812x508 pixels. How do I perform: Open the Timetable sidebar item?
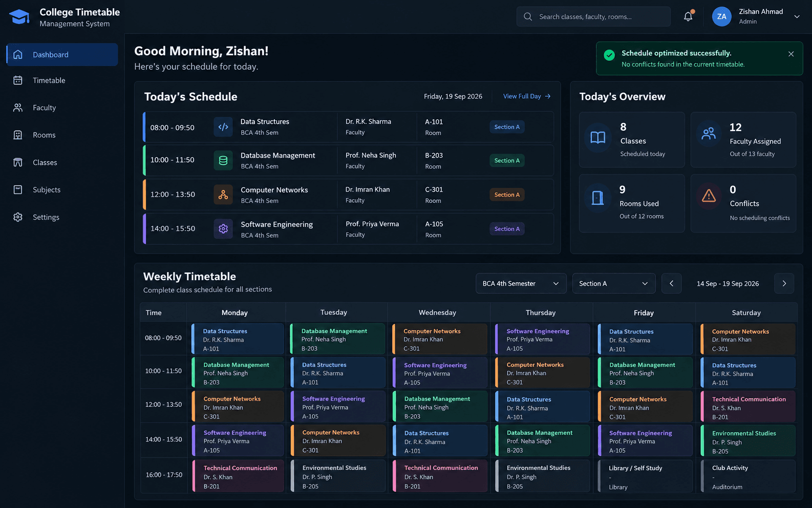coord(62,80)
